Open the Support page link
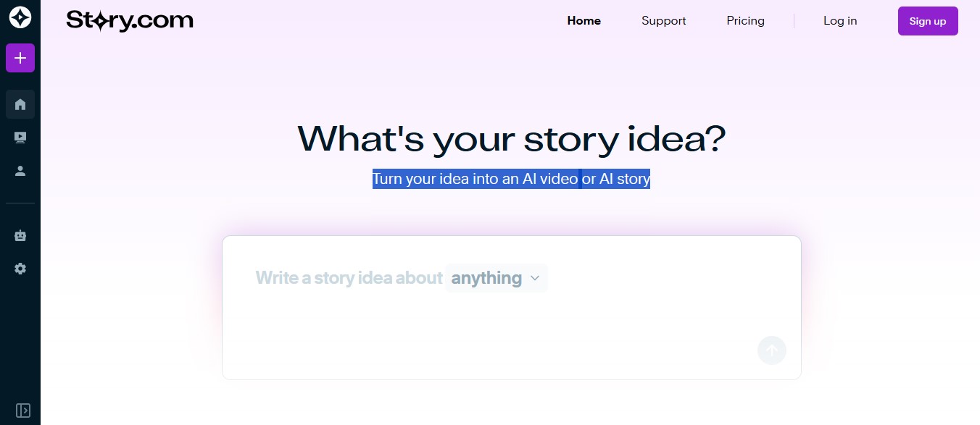The height and width of the screenshot is (425, 980). [x=663, y=20]
